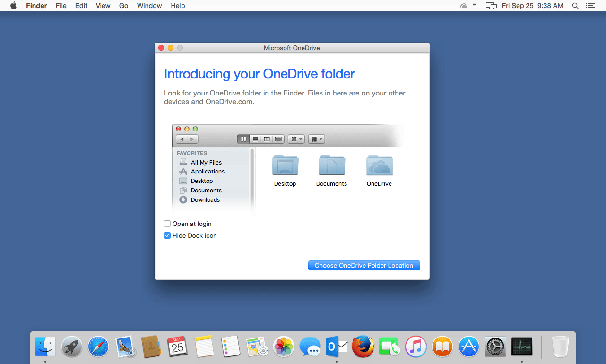Open Activity Monitor in Dock

[x=522, y=347]
